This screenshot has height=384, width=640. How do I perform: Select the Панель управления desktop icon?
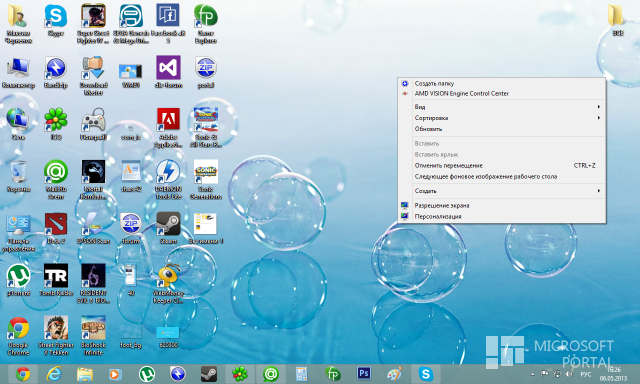[18, 232]
